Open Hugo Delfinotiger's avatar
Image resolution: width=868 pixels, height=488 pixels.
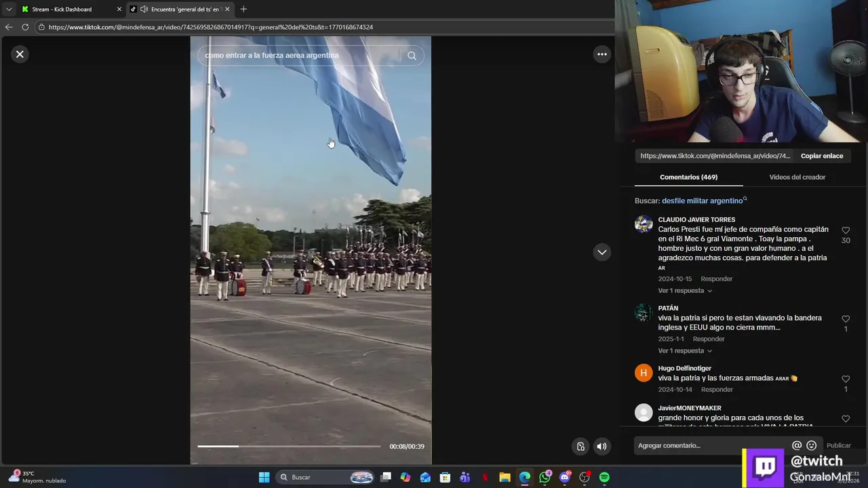point(644,373)
